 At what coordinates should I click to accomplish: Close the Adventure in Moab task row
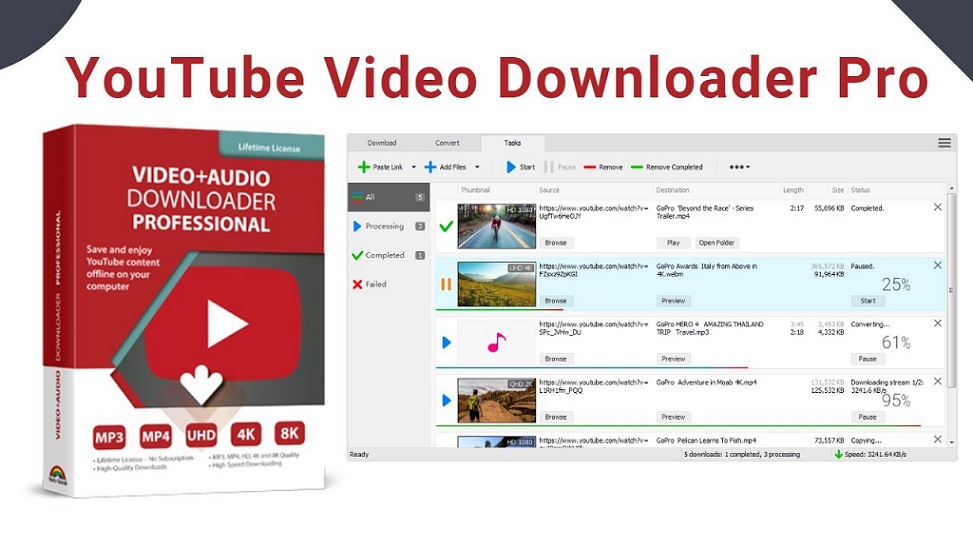pyautogui.click(x=938, y=381)
